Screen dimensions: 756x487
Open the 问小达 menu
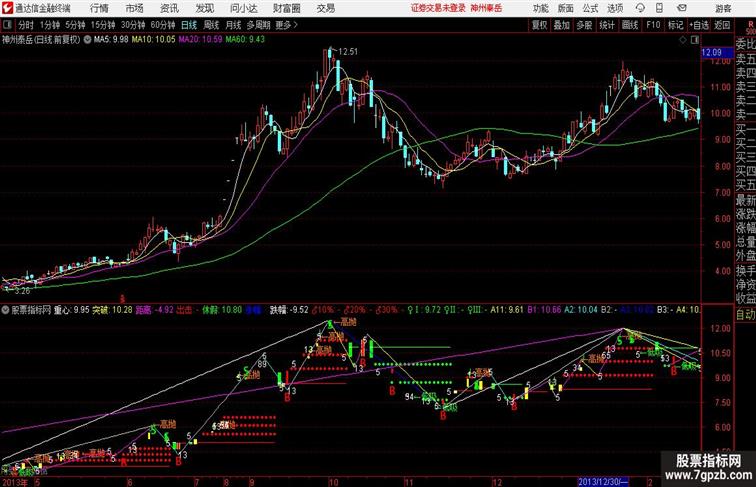point(243,8)
